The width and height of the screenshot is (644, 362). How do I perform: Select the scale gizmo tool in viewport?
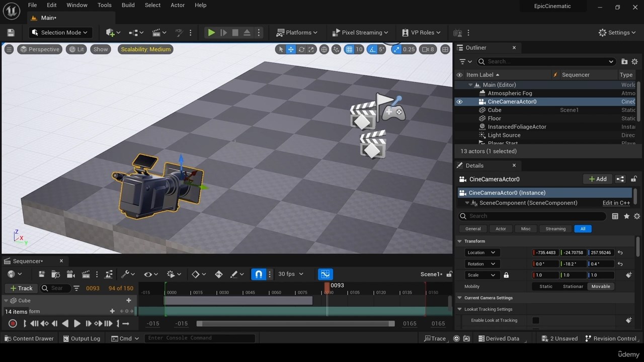311,49
